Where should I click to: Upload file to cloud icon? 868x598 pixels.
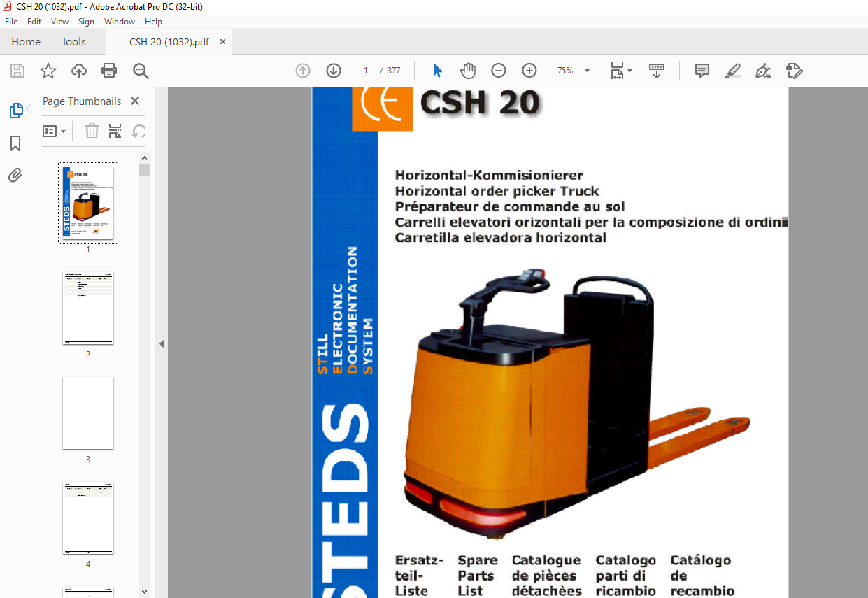(x=79, y=71)
